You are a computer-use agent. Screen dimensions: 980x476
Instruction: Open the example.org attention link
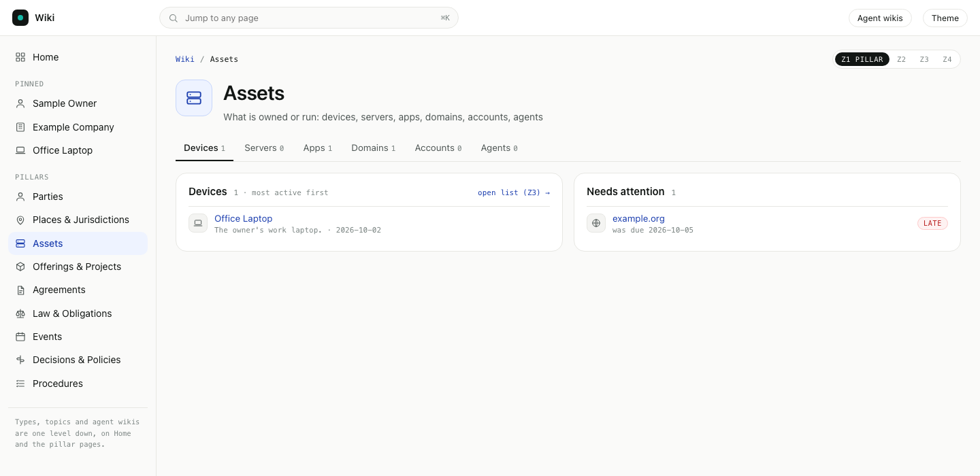pos(638,218)
